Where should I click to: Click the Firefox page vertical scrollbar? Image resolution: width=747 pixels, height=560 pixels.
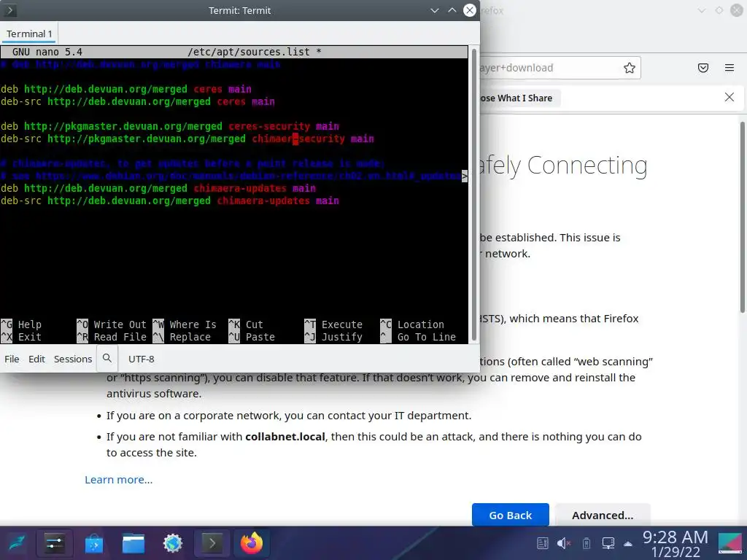(742, 217)
